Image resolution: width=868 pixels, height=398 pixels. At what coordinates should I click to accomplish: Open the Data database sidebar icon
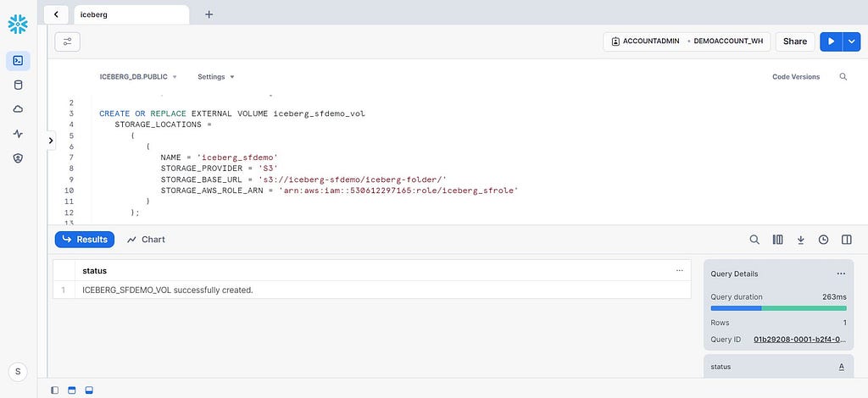click(18, 86)
